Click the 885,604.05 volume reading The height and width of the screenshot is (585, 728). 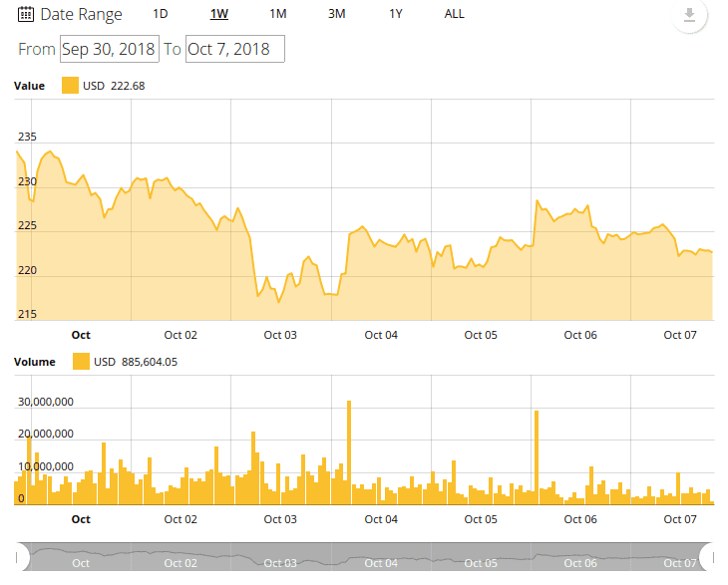coord(150,362)
